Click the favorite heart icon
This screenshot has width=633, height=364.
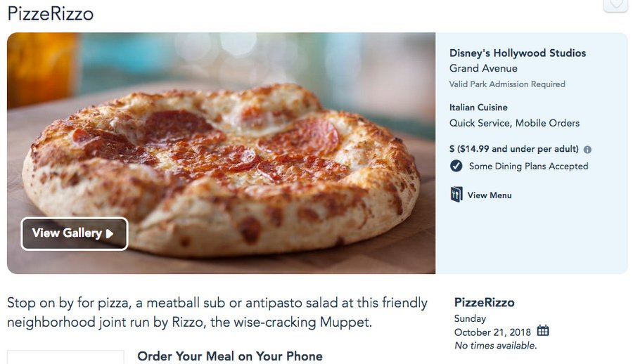616,4
